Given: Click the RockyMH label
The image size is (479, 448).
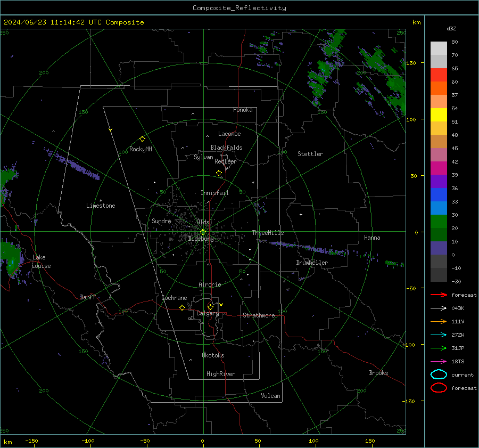Looking at the screenshot, I should [x=141, y=149].
